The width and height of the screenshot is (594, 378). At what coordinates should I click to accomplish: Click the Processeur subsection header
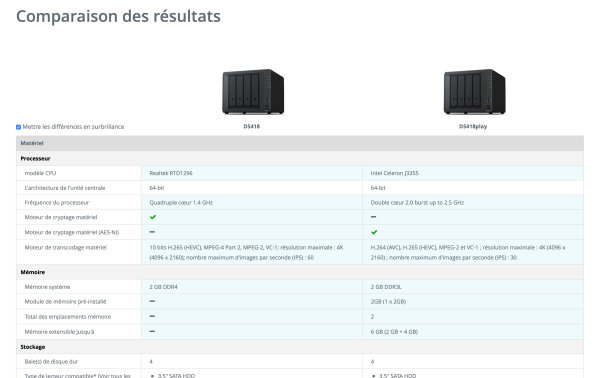[x=300, y=158]
